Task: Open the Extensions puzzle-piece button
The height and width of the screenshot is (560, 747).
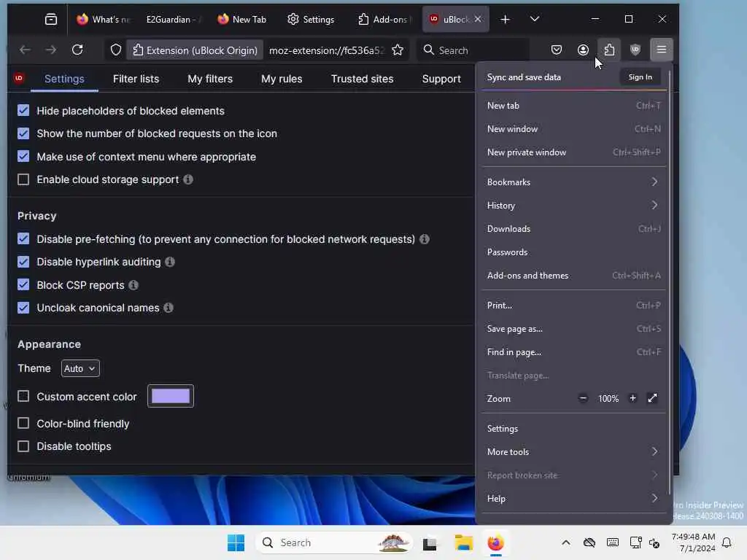Action: point(609,50)
